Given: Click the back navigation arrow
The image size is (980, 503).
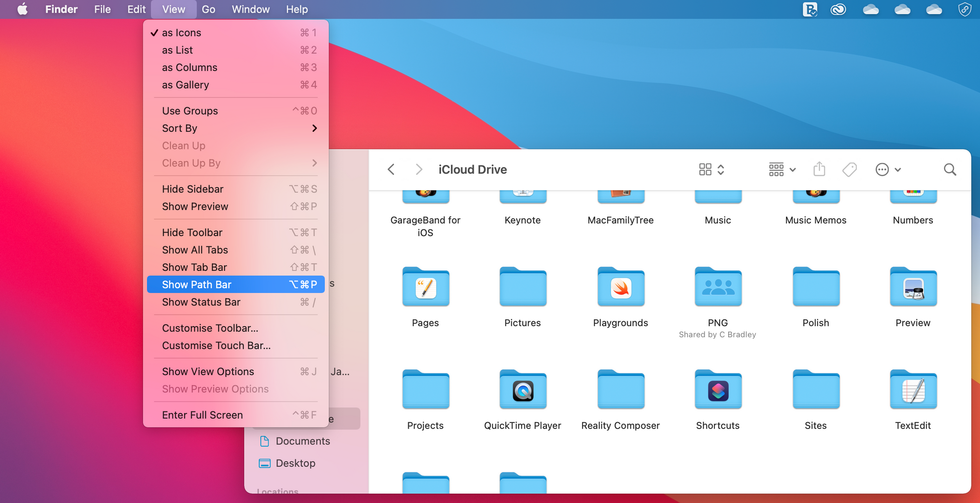Looking at the screenshot, I should [391, 169].
